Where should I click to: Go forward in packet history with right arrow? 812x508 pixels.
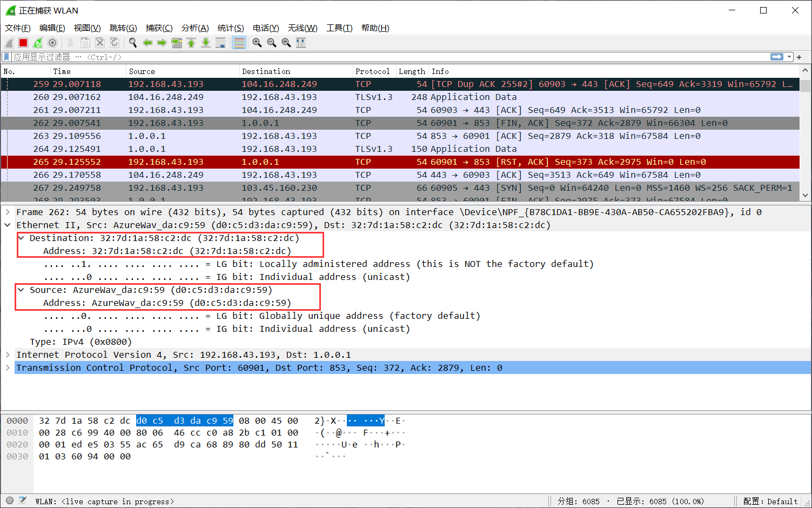point(162,43)
